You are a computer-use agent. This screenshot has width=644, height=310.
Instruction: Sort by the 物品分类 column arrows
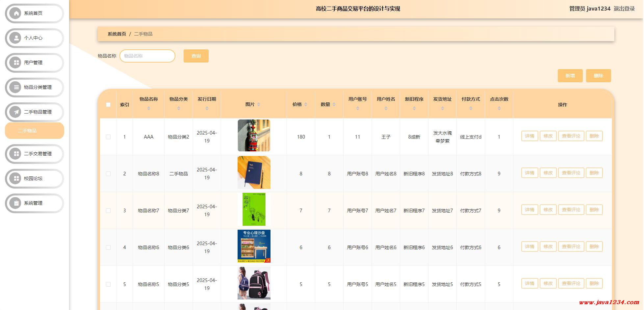click(179, 108)
